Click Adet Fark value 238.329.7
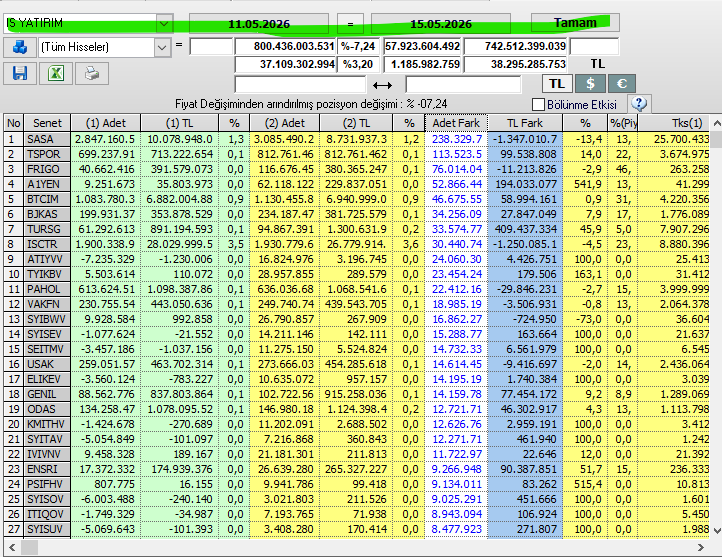The image size is (722, 557). coord(456,139)
